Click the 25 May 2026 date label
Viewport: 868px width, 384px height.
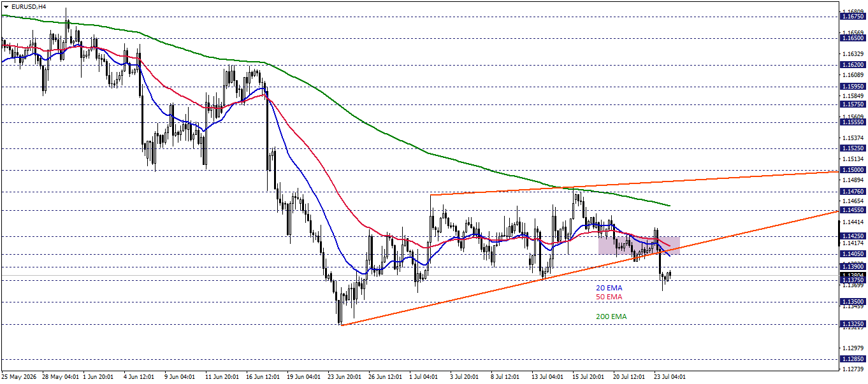[x=18, y=377]
